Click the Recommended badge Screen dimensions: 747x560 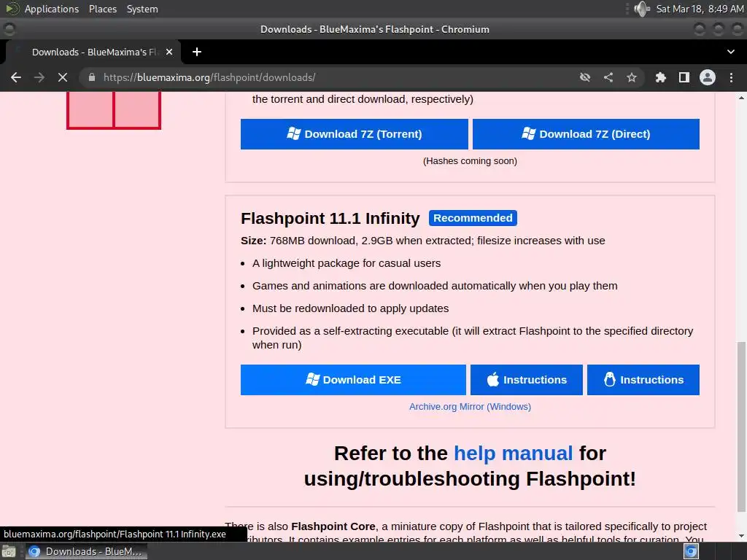473,218
